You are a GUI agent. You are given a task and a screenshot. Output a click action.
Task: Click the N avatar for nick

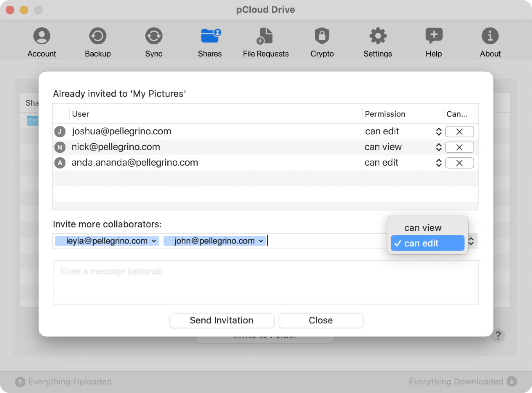[60, 147]
